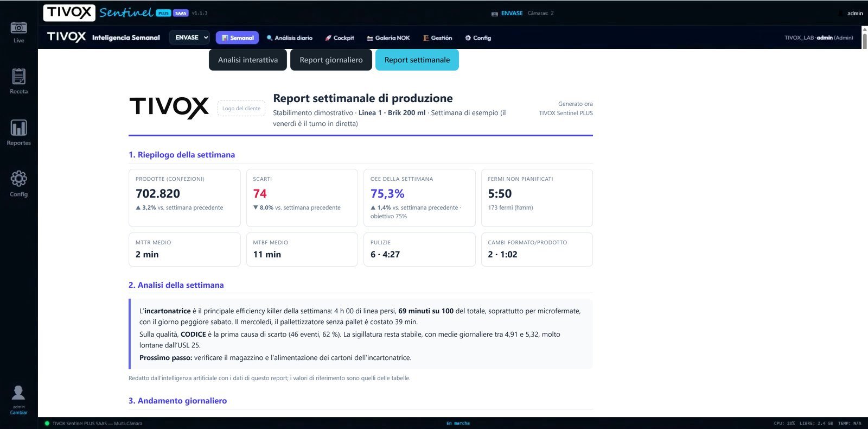Image resolution: width=868 pixels, height=429 pixels.
Task: Click the green status dot in status bar
Action: click(47, 424)
